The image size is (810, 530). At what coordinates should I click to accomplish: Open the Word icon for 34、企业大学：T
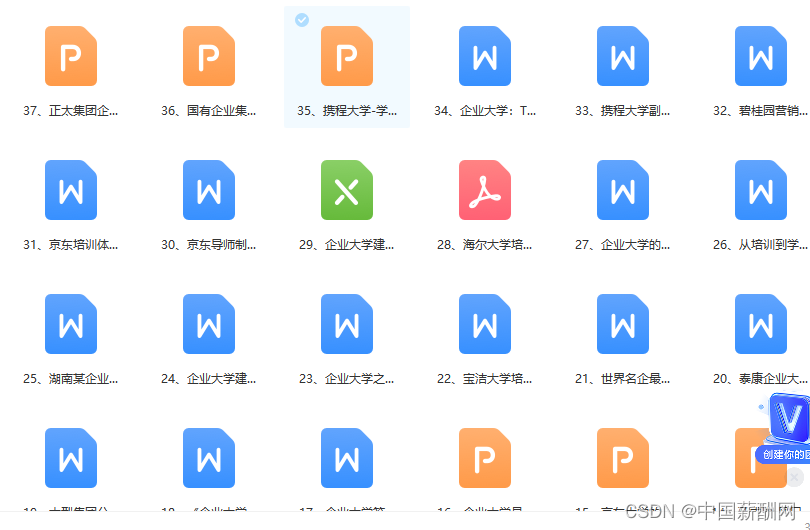485,56
